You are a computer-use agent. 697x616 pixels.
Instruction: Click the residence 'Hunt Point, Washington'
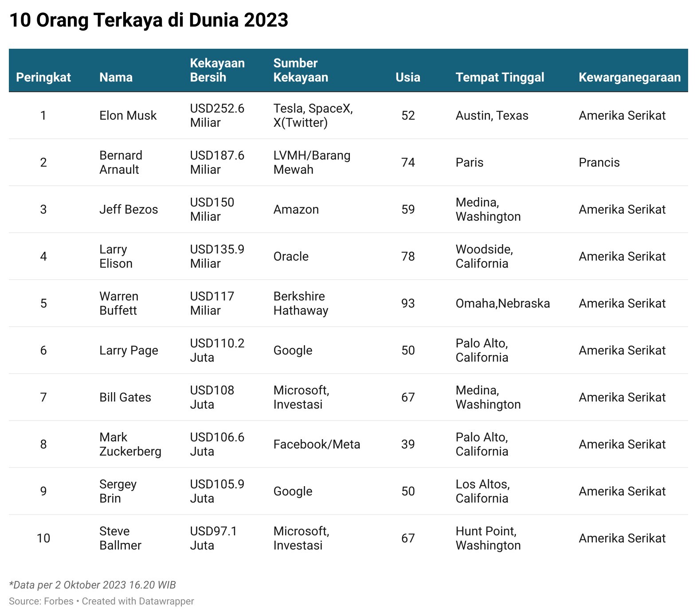tap(488, 538)
